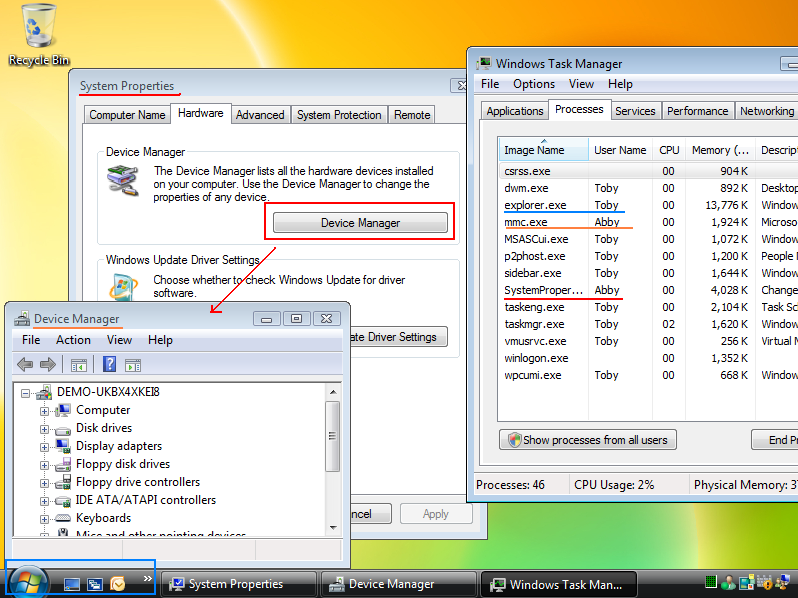Click the Windows Update Driver Settings icon

pos(123,287)
